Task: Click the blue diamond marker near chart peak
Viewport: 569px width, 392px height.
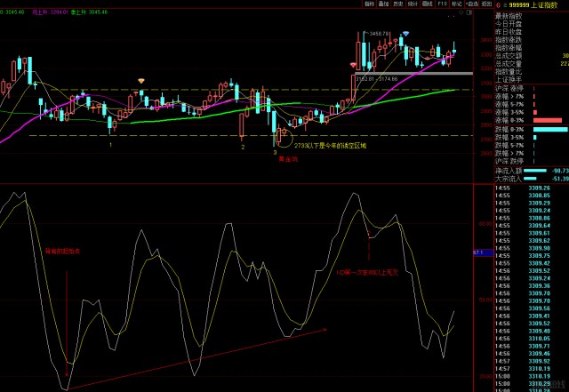Action: pos(405,33)
